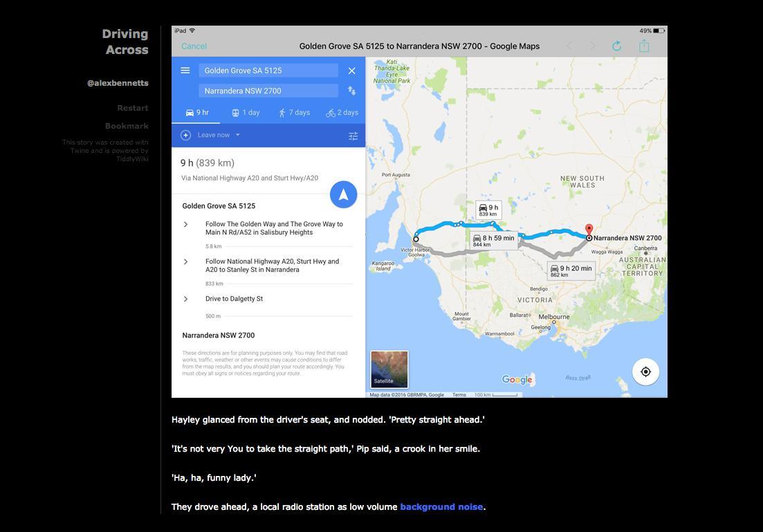
Task: Click the Restart link in the sidebar
Action: coord(132,108)
